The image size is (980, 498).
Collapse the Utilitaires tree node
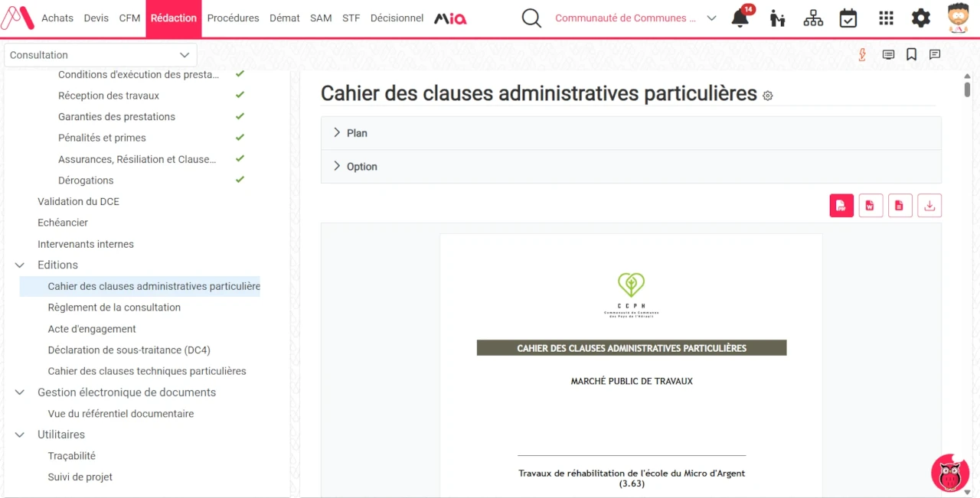tap(20, 435)
